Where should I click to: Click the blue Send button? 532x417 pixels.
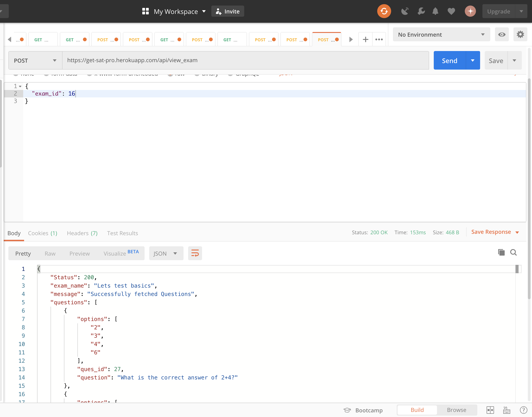(450, 60)
